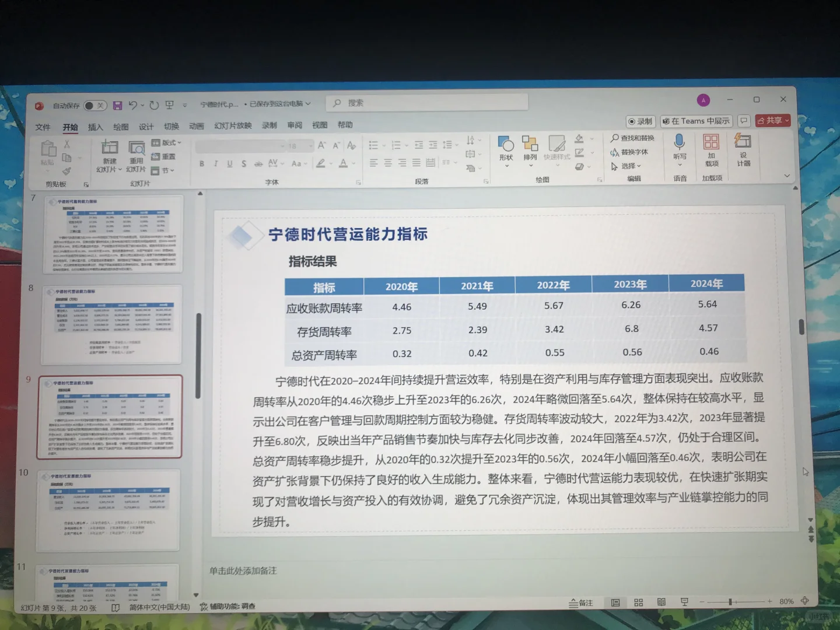Toggle the 备注 notes pane button
This screenshot has width=840, height=630.
coord(581,603)
